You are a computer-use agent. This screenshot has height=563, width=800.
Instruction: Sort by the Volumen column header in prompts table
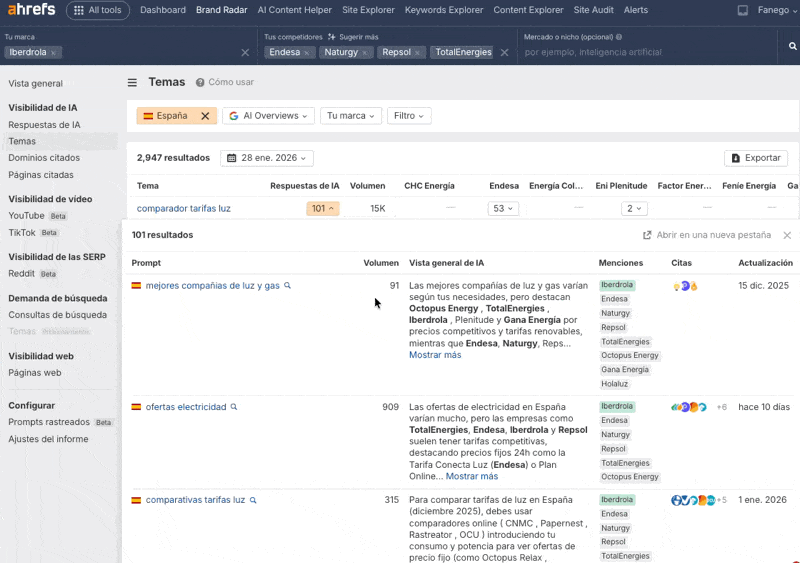coord(381,263)
